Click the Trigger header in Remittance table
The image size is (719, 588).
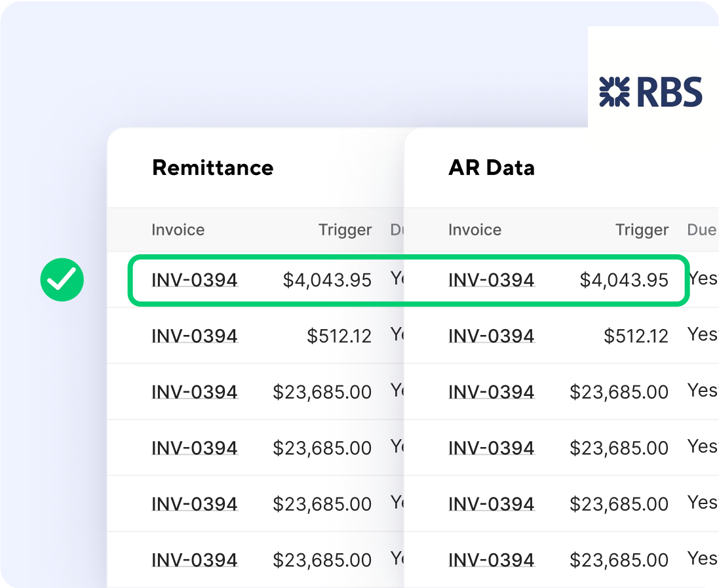[x=345, y=230]
